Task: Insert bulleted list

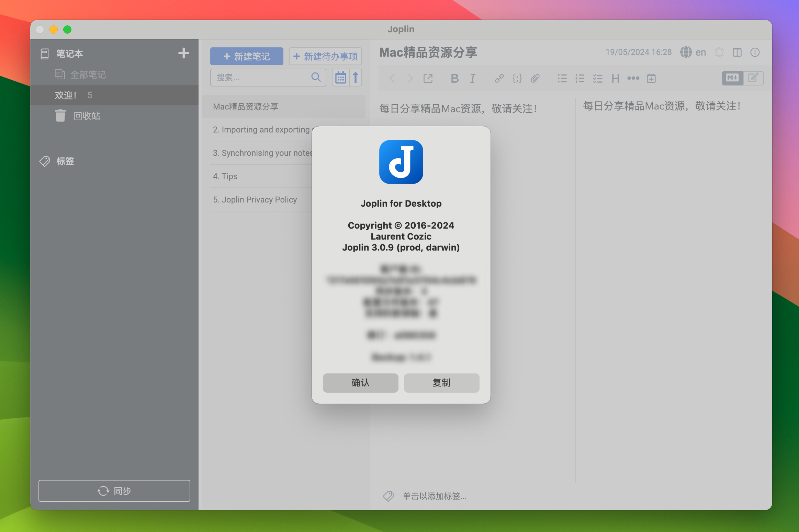Action: pos(562,79)
